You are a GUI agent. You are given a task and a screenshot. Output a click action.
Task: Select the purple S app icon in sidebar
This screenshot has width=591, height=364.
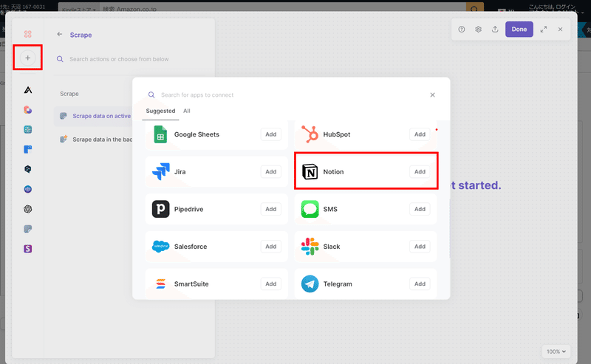28,249
